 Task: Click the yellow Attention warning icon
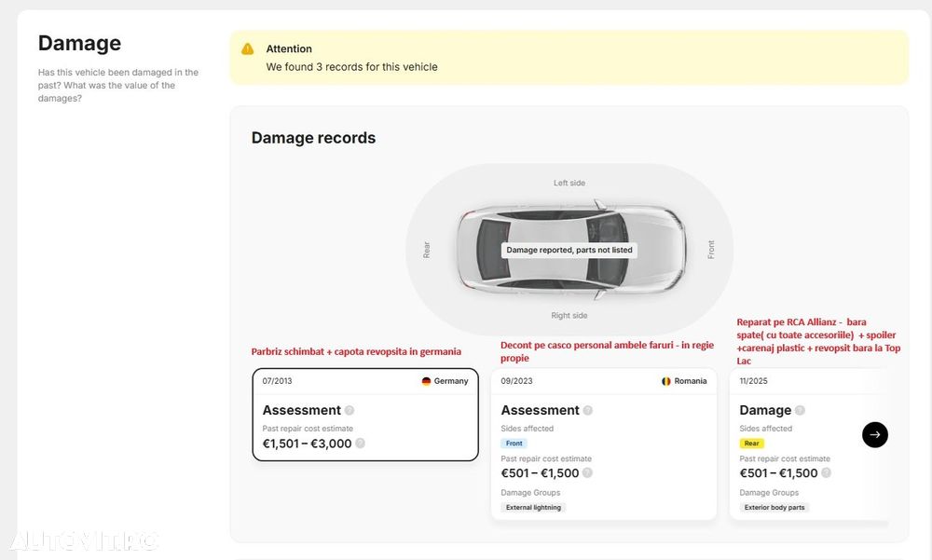click(x=247, y=48)
